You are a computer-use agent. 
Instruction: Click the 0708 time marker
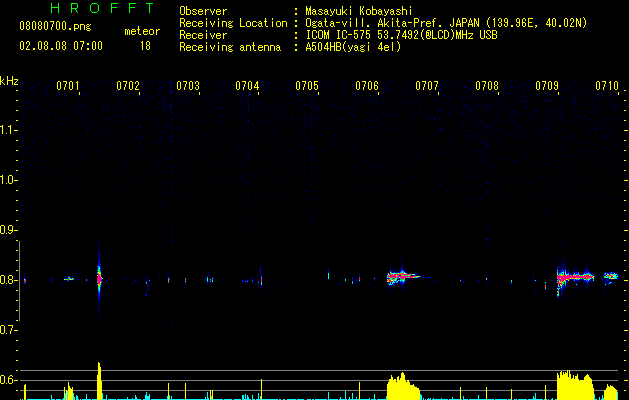click(487, 86)
